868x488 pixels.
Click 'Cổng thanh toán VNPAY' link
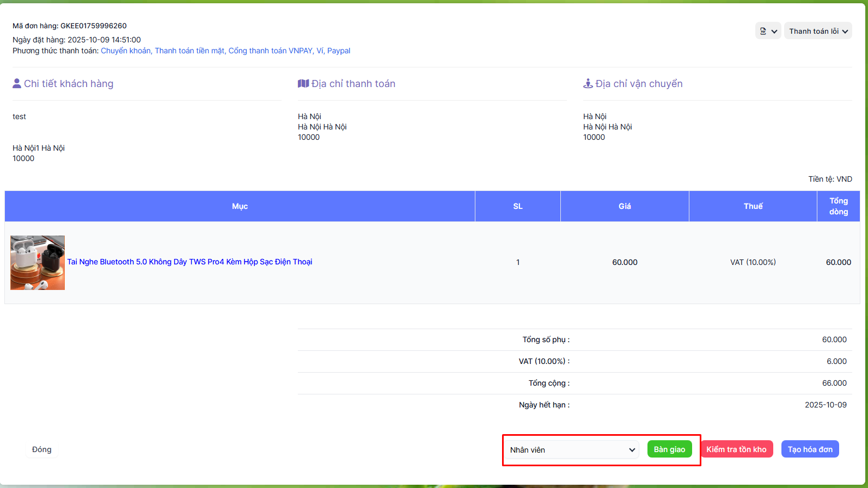pos(270,51)
